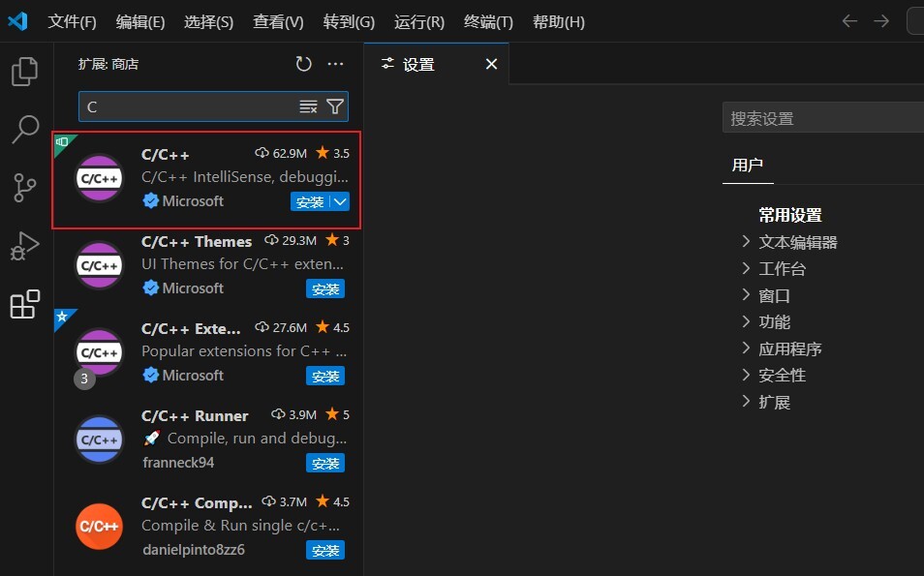Open the Search view in activity bar
The image size is (924, 576).
(25, 129)
